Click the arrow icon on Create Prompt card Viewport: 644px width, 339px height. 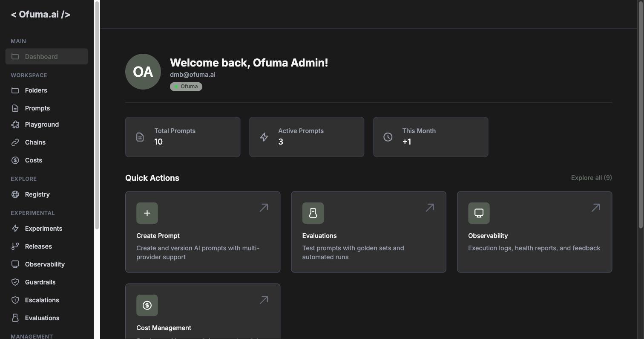[264, 208]
